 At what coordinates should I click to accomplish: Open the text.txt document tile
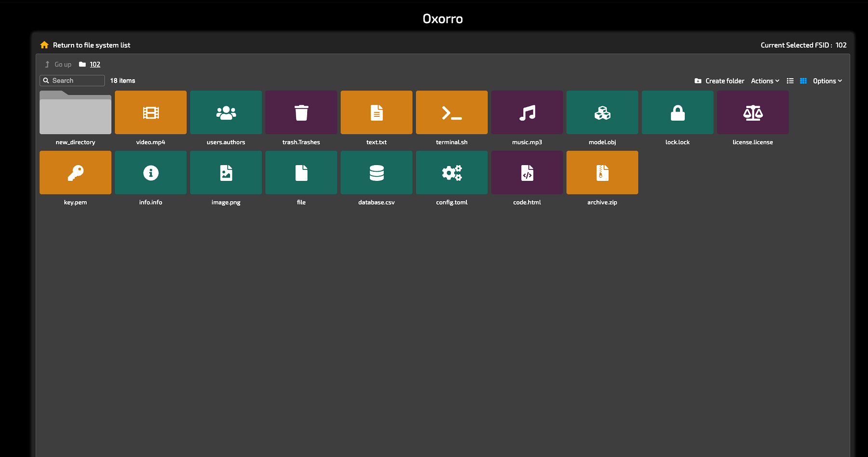(376, 112)
